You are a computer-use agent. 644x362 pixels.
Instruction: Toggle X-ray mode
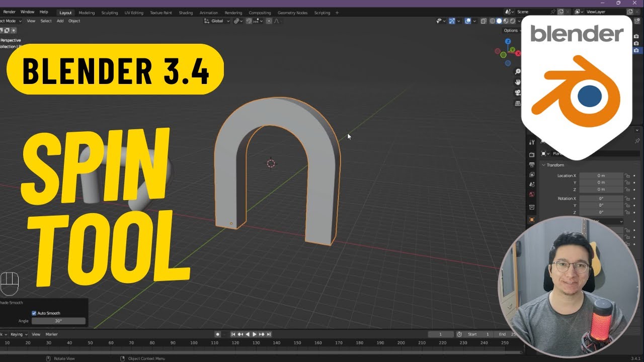484,21
